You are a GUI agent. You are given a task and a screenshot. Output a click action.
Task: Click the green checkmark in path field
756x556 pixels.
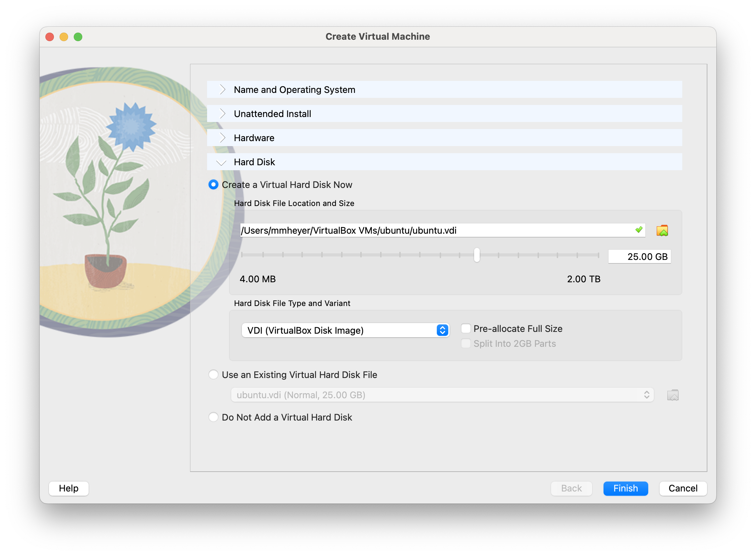(639, 230)
